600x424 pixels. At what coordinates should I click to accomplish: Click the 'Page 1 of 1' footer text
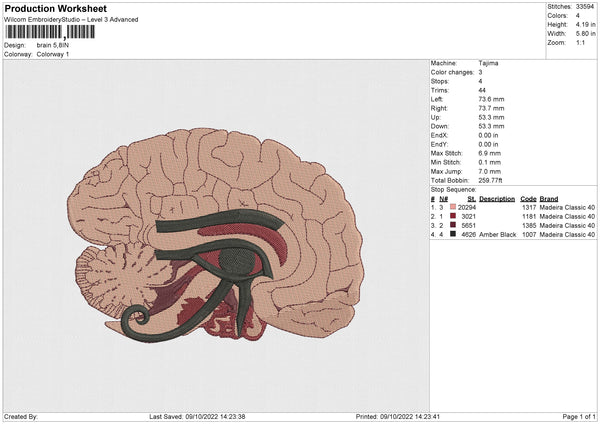click(x=579, y=416)
